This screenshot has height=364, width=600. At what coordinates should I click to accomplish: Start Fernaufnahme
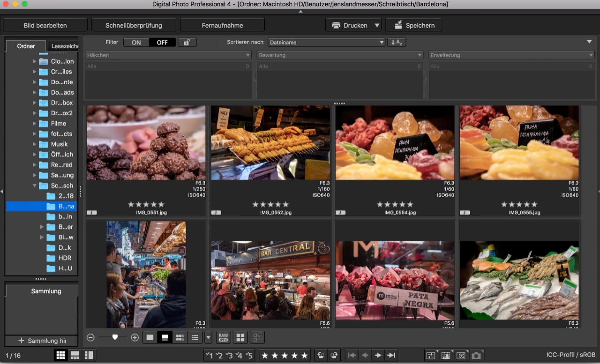pyautogui.click(x=222, y=25)
